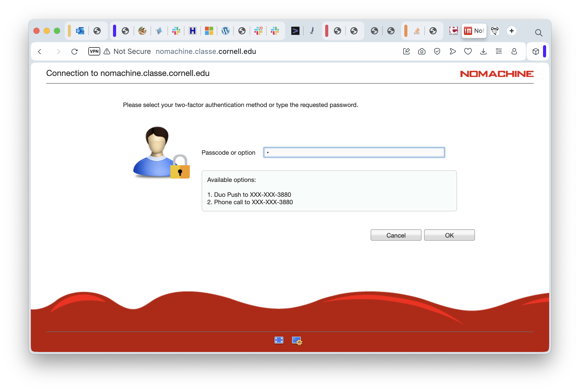Switch to the WordPress tab

tap(225, 31)
